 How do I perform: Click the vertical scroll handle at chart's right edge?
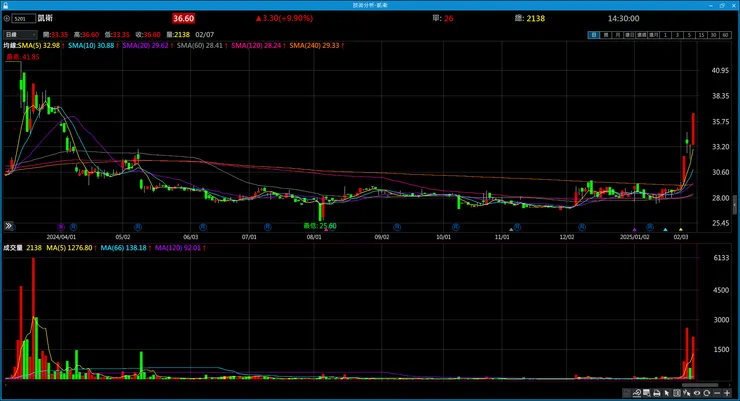[734, 205]
